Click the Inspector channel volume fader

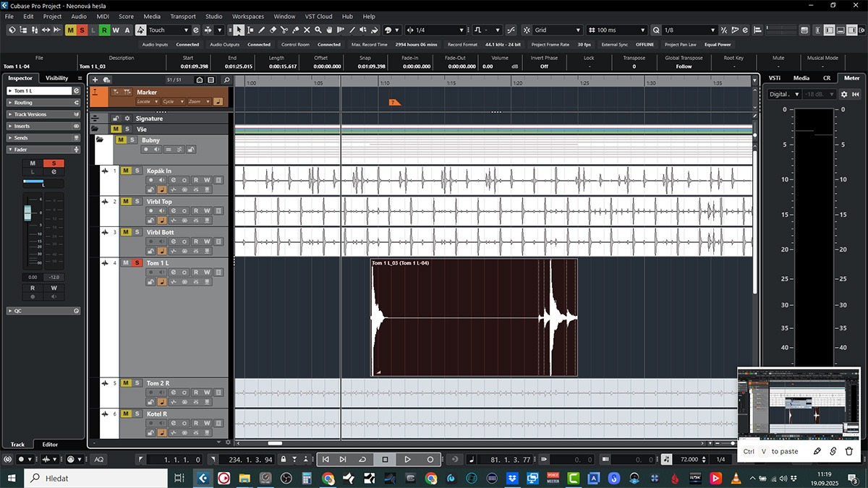pos(28,213)
